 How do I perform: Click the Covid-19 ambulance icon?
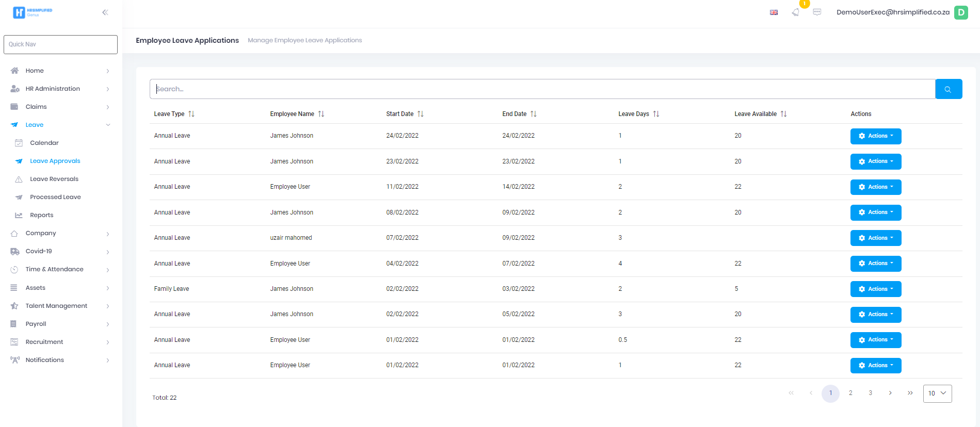click(x=14, y=251)
